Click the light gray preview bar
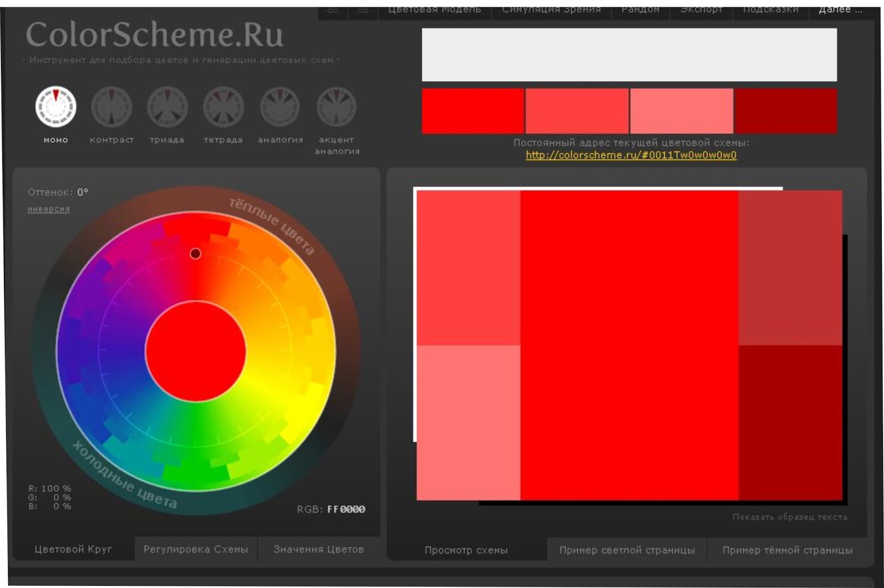The height and width of the screenshot is (588, 884). [629, 55]
